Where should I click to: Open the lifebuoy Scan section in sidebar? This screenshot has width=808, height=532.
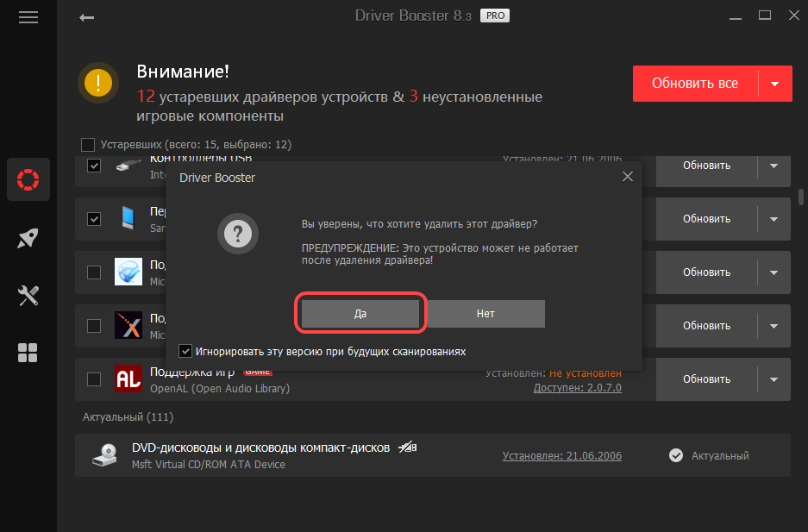(x=28, y=179)
